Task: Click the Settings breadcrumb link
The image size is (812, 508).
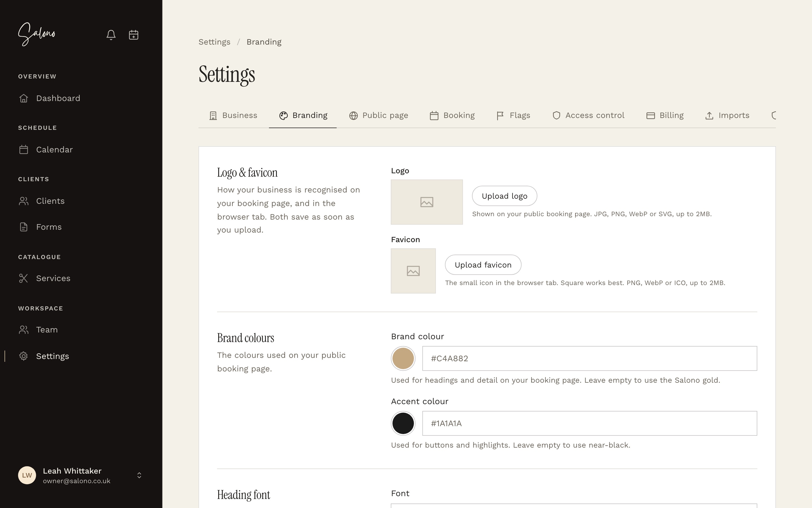Action: pyautogui.click(x=214, y=42)
